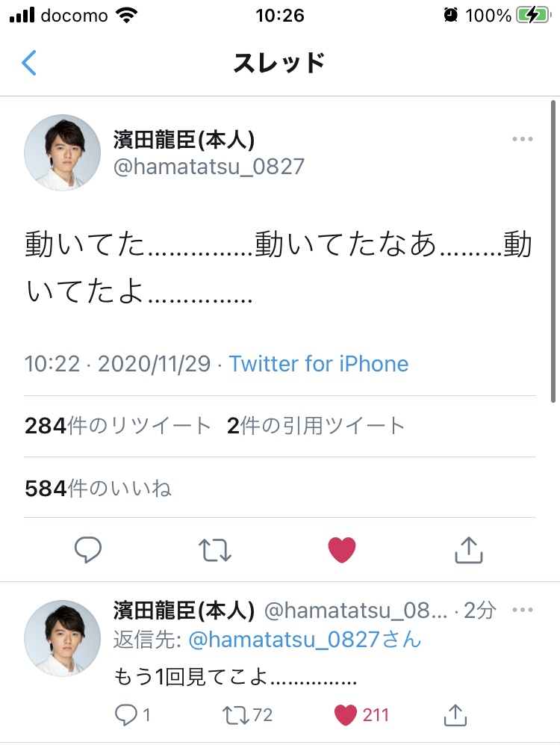
Task: Open @hamatatsu_0827 handle on main tweet
Action: tap(208, 165)
